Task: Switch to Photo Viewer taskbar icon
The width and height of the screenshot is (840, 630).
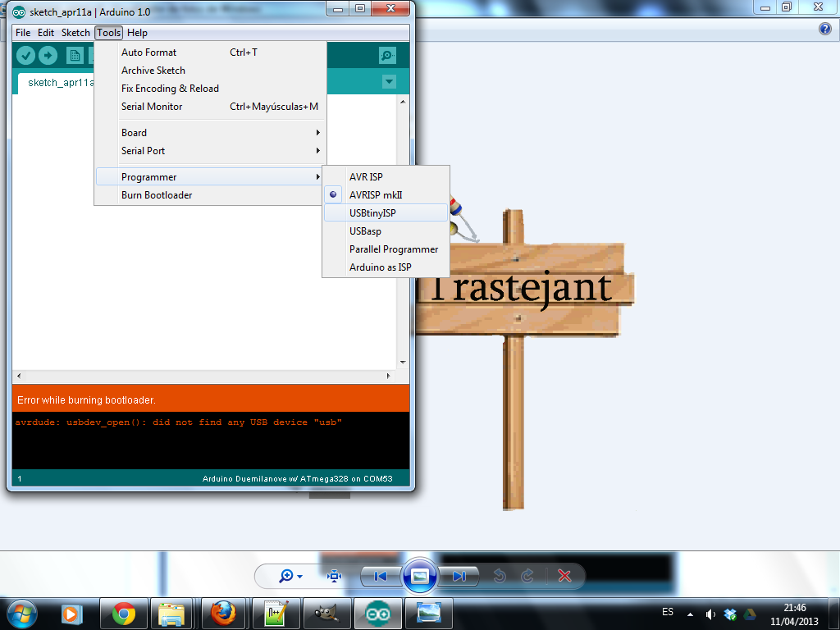Action: coord(429,614)
